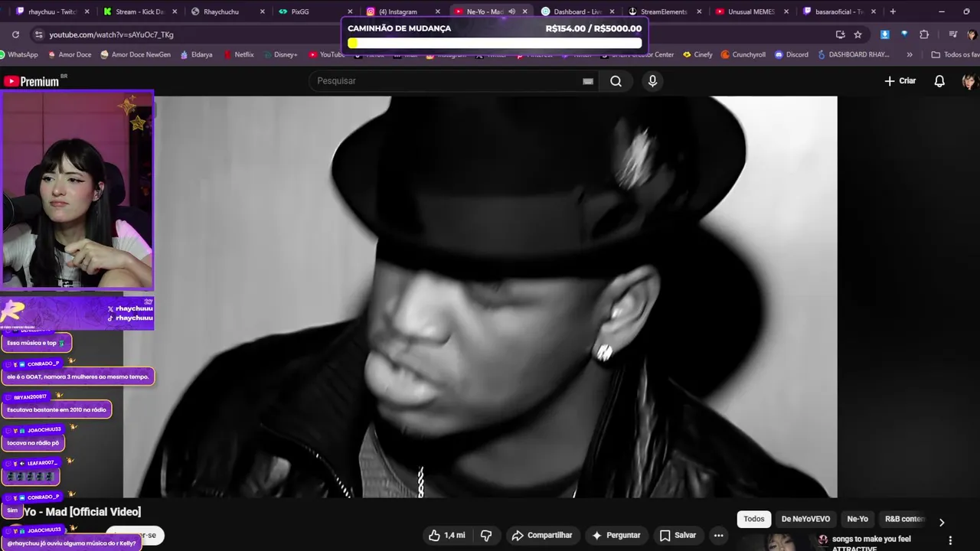
Task: Open the on-screen keyboard icon in search box
Action: (588, 81)
